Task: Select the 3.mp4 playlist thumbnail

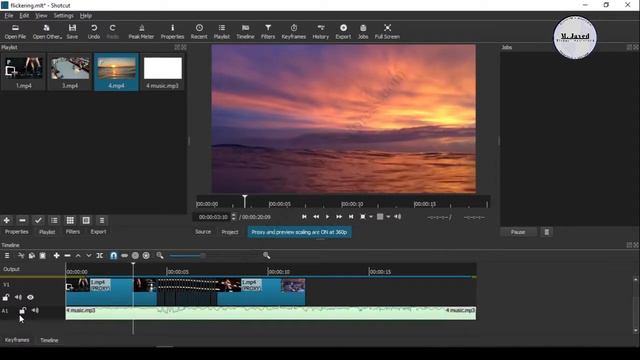Action: click(70, 72)
